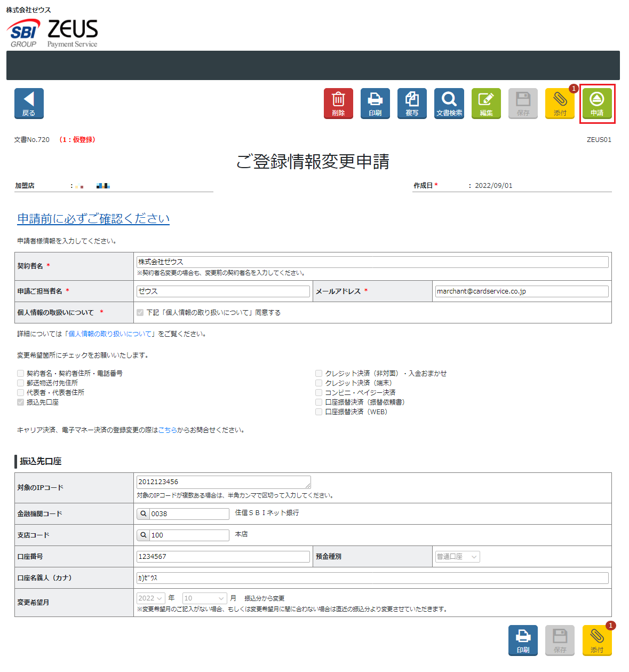Expand the month 10 dropdown
Screen dimensions: 629x672
pyautogui.click(x=205, y=598)
